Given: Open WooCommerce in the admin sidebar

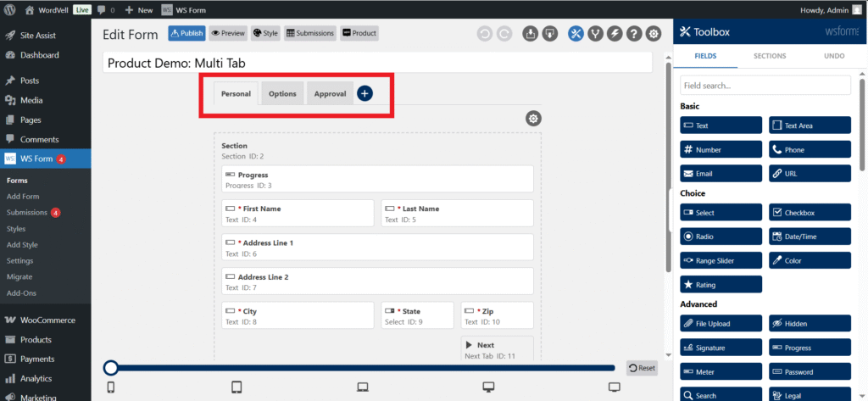Looking at the screenshot, I should pyautogui.click(x=46, y=320).
